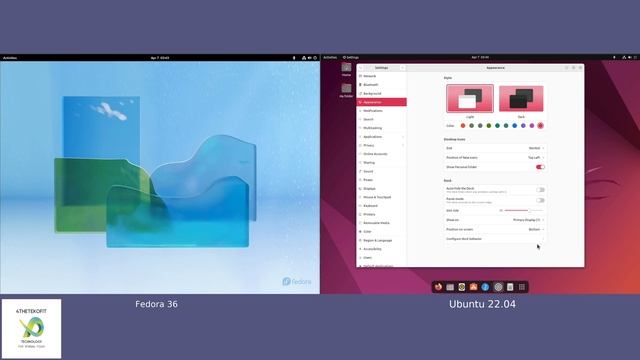Open Files from the Ubuntu dock
This screenshot has height=360, width=640.
450,287
